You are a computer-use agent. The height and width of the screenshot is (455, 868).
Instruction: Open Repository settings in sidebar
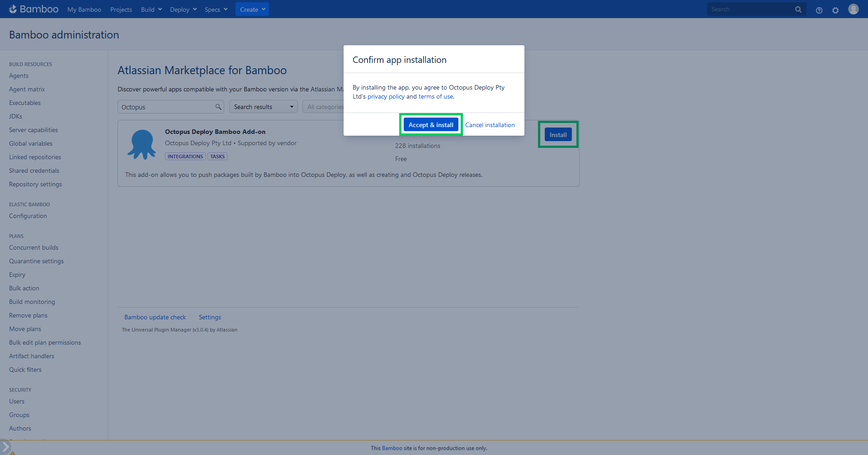[x=35, y=184]
